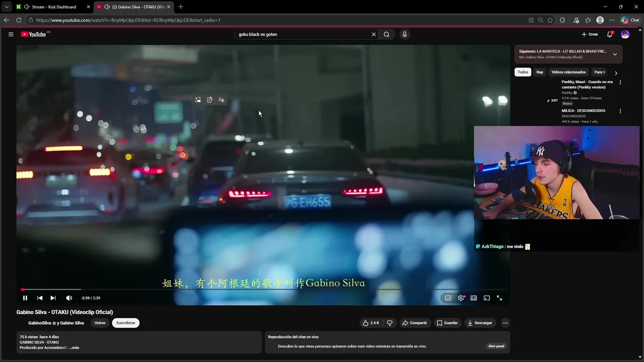The image size is (644, 362).
Task: Show more filter chips with right arrow
Action: click(x=616, y=73)
